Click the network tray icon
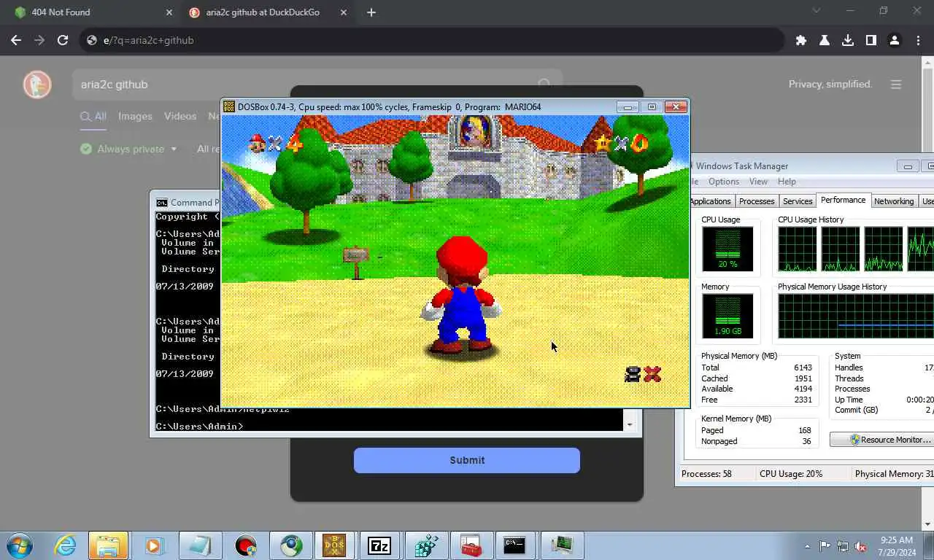934x560 pixels. coord(843,546)
